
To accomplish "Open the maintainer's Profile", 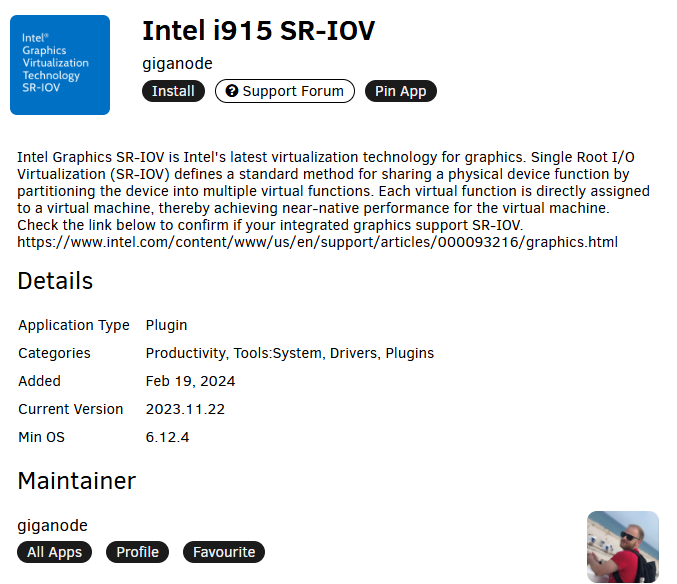I will (137, 552).
